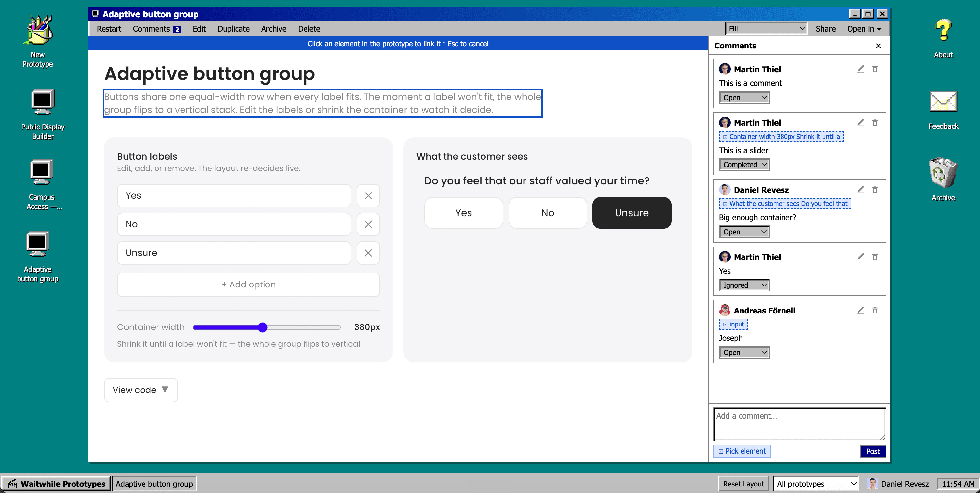
Task: Remove the 'No' button label
Action: 368,224
